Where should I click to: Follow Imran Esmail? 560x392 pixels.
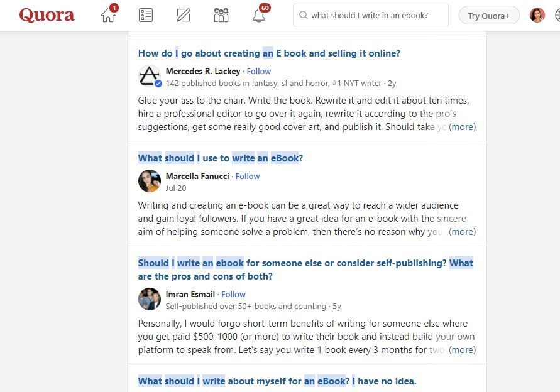click(234, 294)
